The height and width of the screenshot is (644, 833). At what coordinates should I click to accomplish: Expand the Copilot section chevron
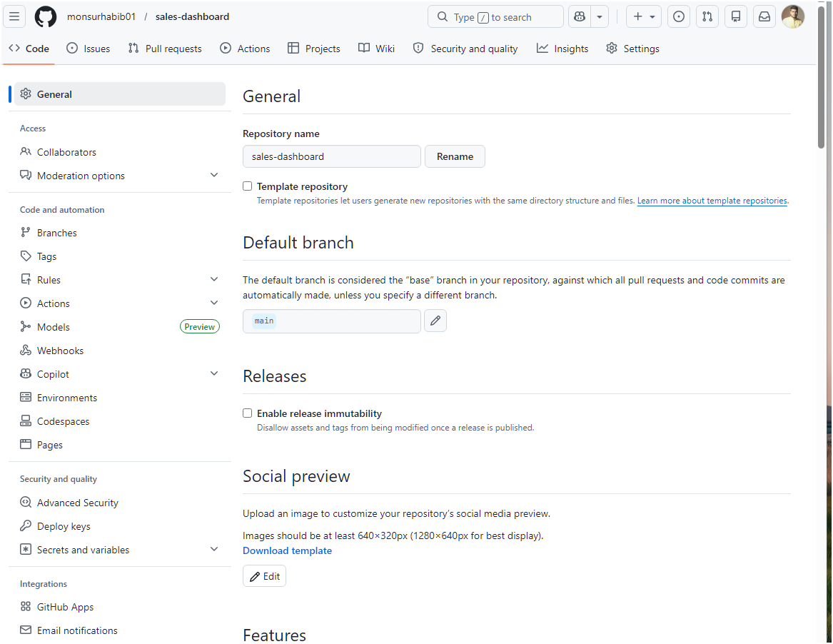[x=214, y=373]
